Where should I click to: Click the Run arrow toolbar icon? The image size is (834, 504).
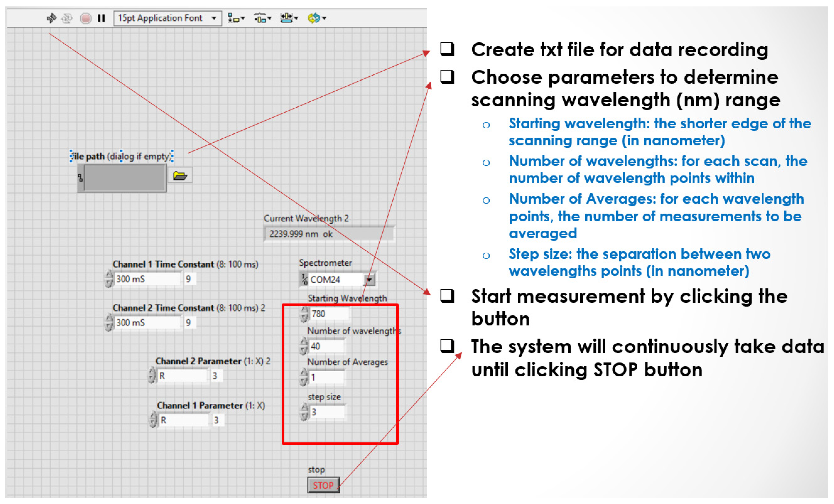tap(51, 18)
